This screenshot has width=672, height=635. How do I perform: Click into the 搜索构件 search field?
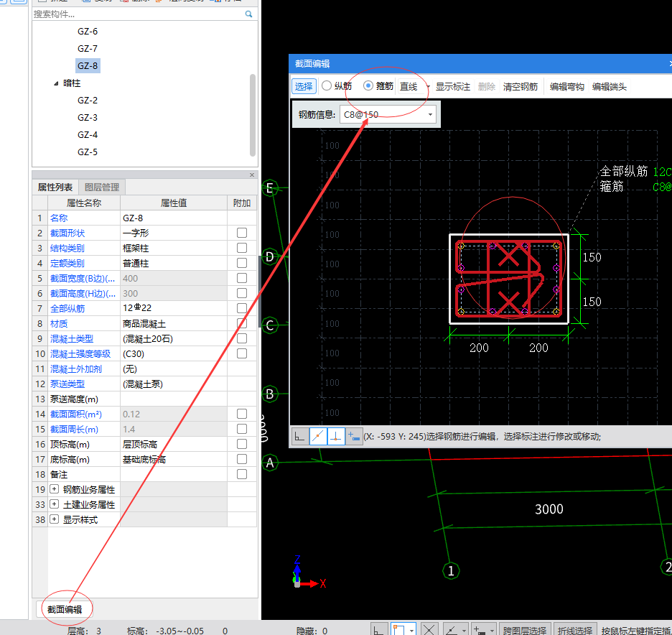[x=138, y=14]
